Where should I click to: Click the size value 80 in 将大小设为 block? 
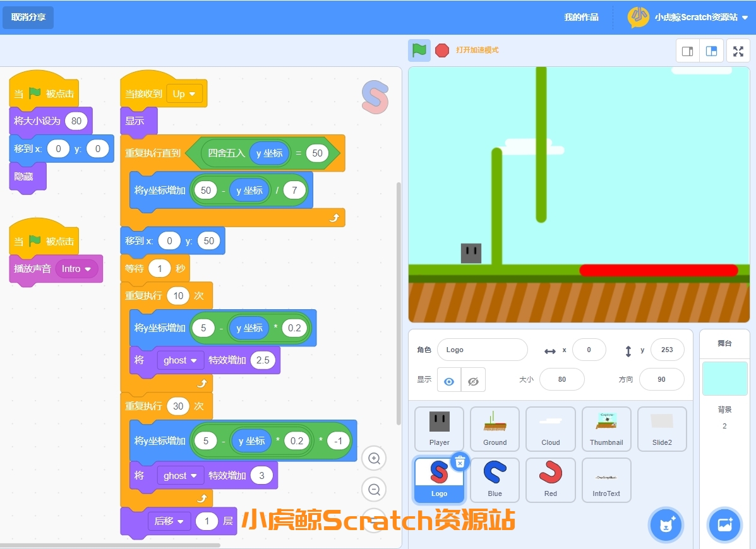pyautogui.click(x=76, y=121)
